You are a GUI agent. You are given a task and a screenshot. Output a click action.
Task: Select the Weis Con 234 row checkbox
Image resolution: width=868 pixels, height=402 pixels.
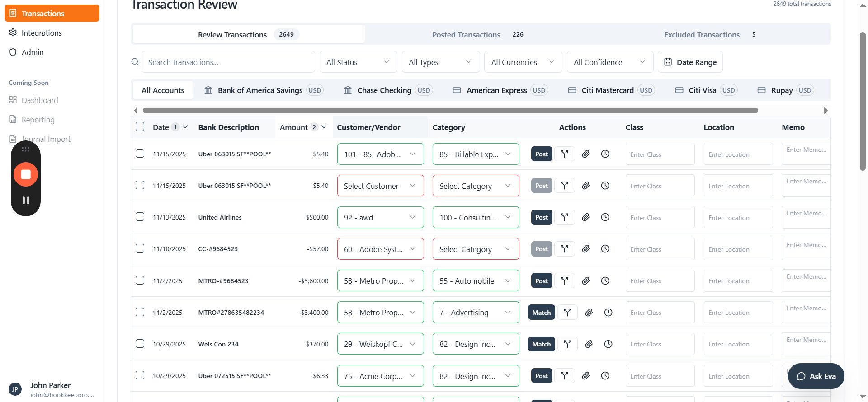coord(140,344)
